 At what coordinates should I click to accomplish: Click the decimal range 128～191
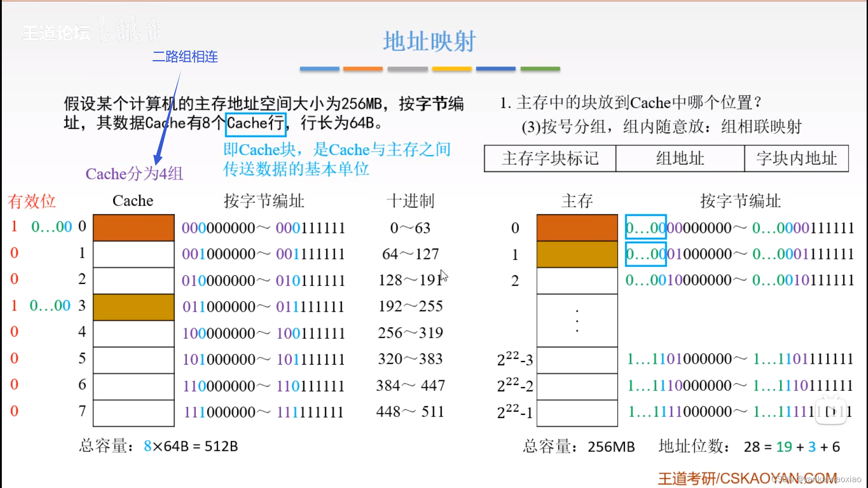click(410, 280)
